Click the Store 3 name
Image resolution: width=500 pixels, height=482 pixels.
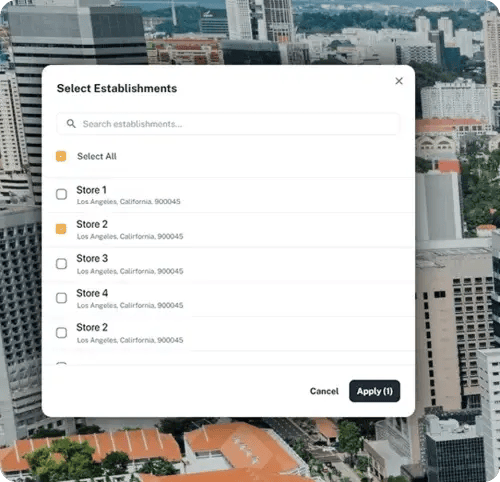tap(92, 258)
